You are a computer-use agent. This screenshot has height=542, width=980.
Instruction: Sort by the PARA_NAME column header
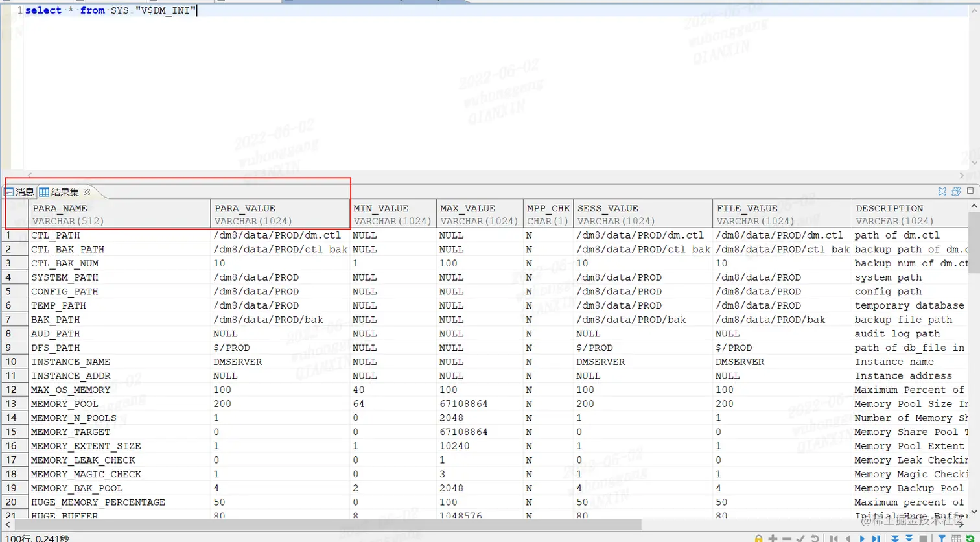120,215
